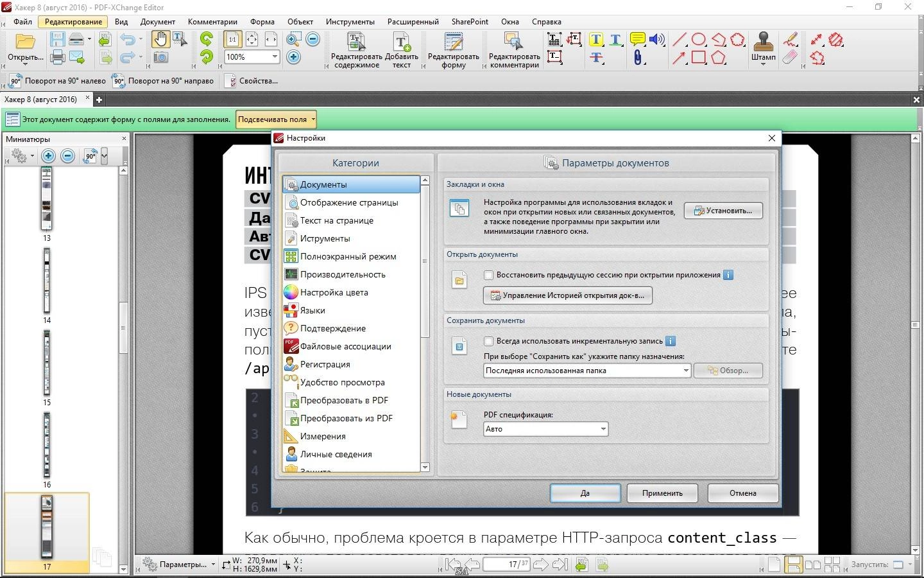Image resolution: width=924 pixels, height=578 pixels.
Task: Select Отображение страницы category
Action: tap(351, 202)
